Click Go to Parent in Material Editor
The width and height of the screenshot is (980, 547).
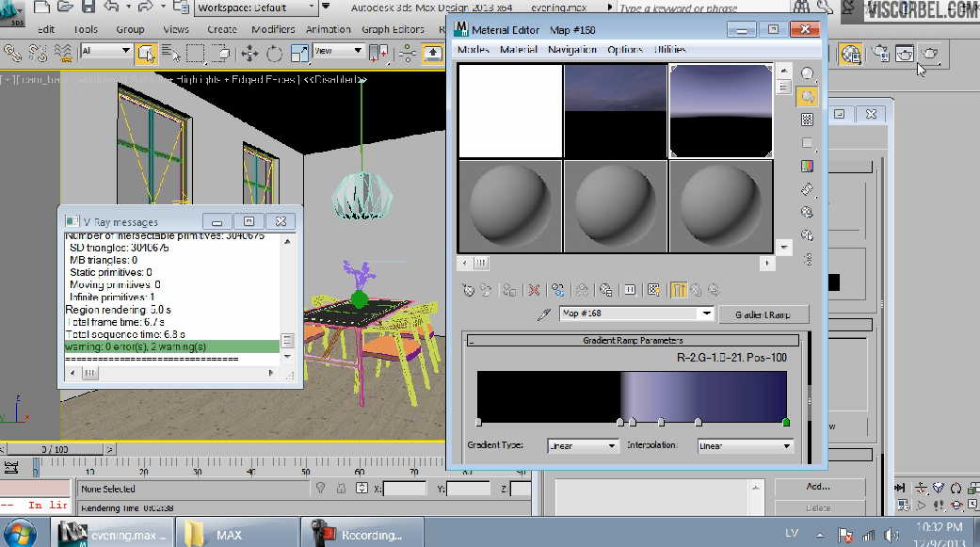coord(696,290)
